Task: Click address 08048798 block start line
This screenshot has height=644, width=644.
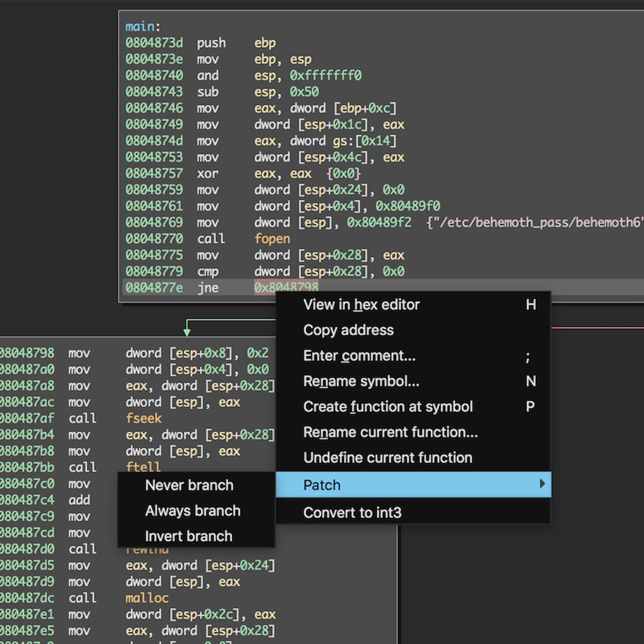Action: (x=27, y=353)
